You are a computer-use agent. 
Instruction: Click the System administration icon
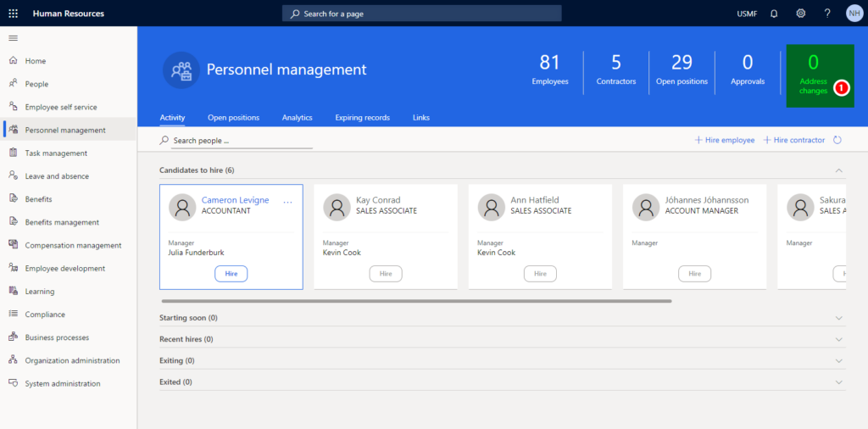pyautogui.click(x=14, y=383)
